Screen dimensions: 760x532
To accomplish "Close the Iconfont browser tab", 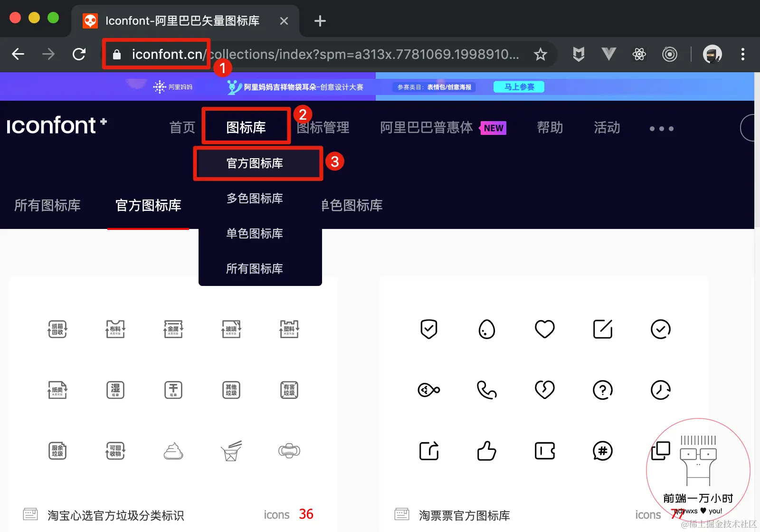I will (x=284, y=21).
